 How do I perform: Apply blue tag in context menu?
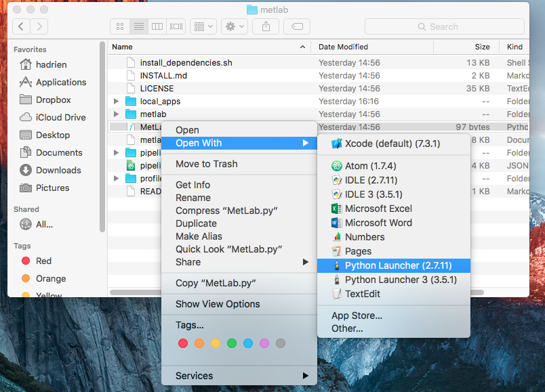tap(248, 343)
